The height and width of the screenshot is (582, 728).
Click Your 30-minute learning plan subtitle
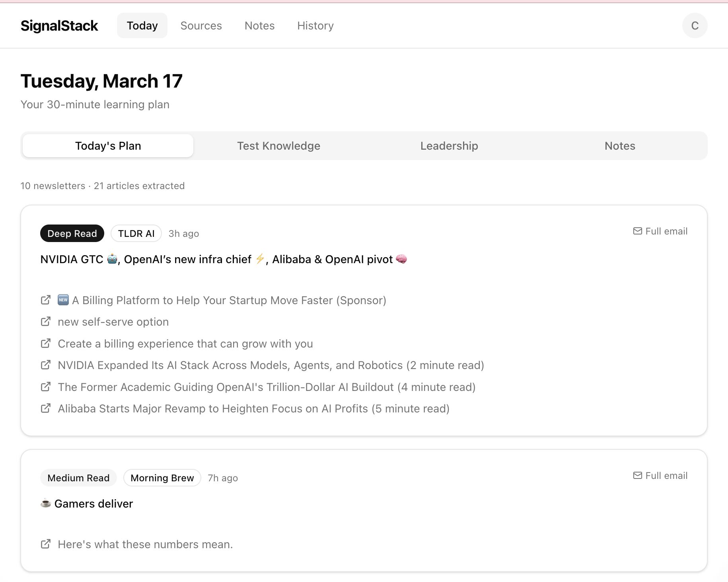[95, 104]
